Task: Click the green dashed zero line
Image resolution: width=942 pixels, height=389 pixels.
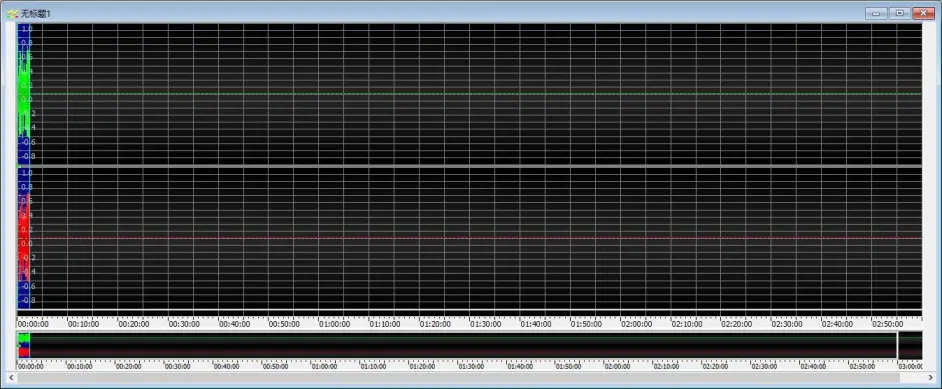Action: click(475, 94)
